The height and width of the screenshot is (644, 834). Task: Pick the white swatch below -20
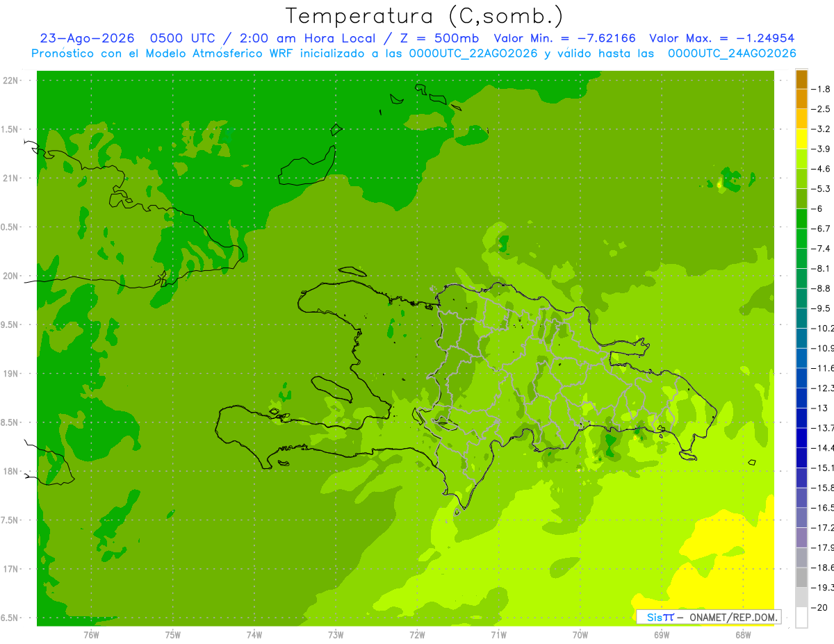801,618
